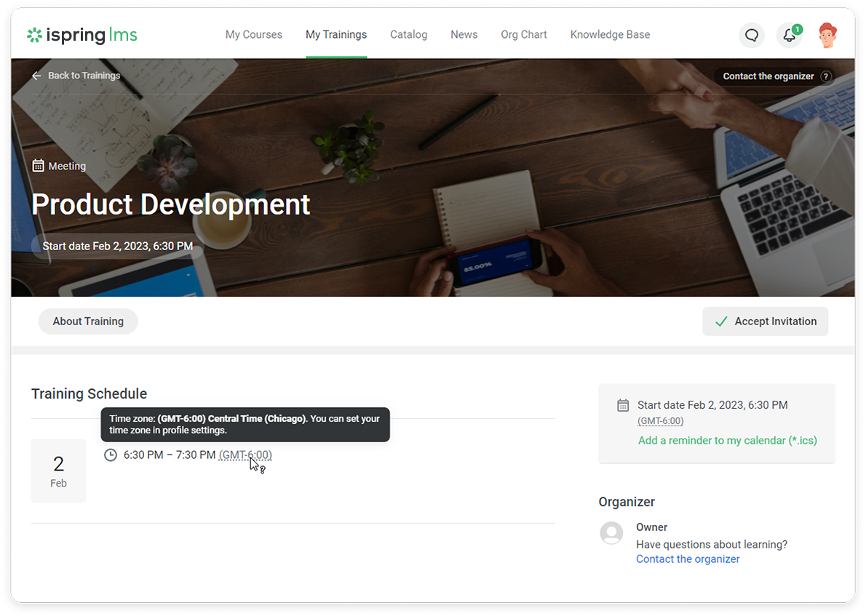
Task: Click Add a reminder to my calendar link
Action: click(x=727, y=441)
